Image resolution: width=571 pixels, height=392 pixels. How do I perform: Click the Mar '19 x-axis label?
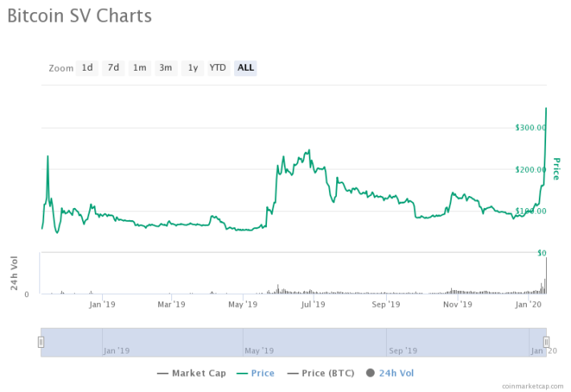coord(171,304)
